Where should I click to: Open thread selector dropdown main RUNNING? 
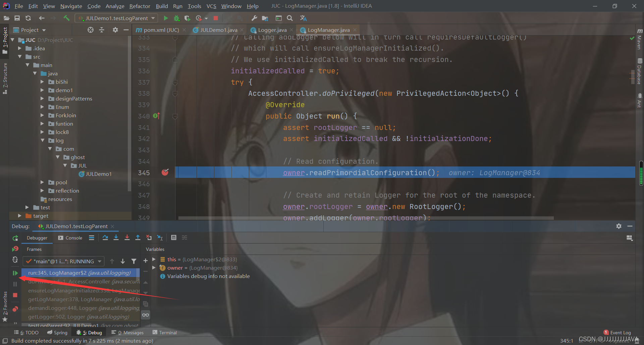63,261
